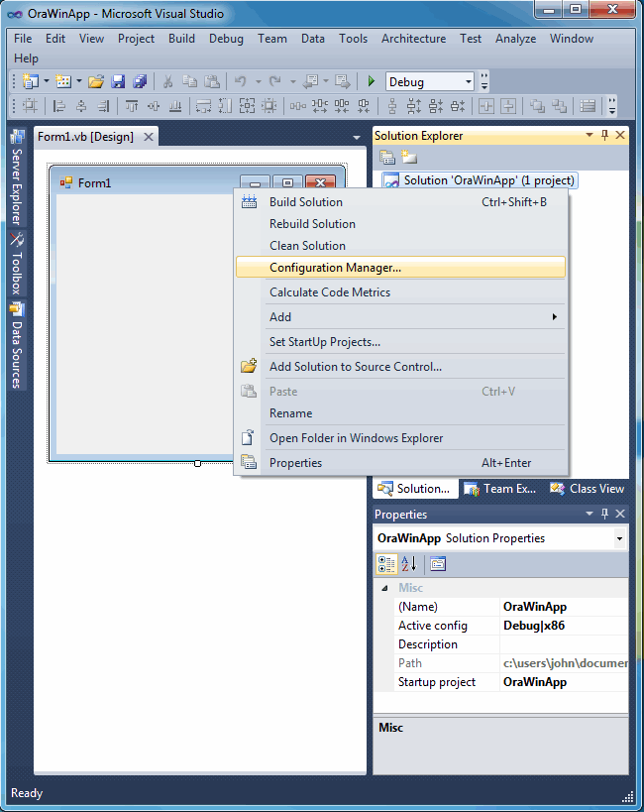This screenshot has width=644, height=812.
Task: Click the Undo arrow icon
Action: pyautogui.click(x=240, y=81)
